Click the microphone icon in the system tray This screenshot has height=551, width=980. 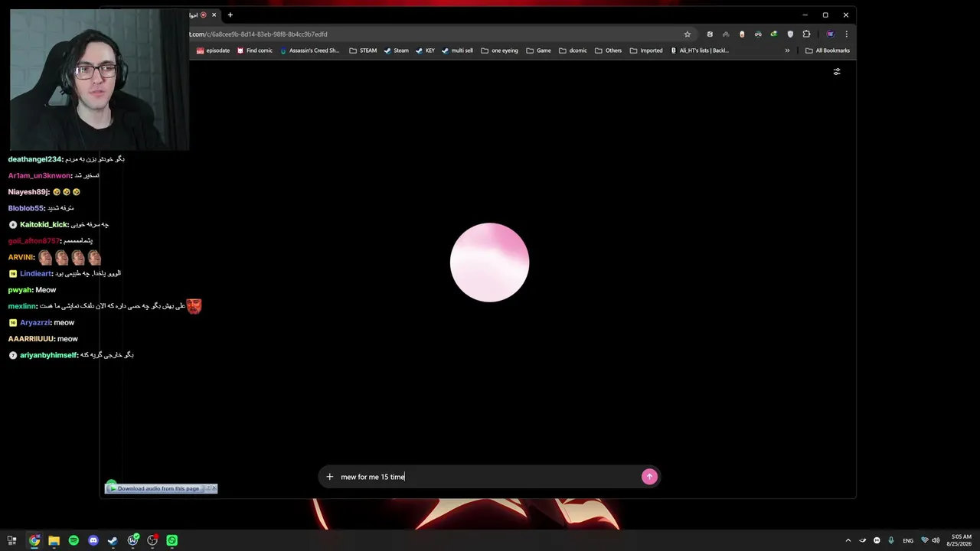(891, 540)
